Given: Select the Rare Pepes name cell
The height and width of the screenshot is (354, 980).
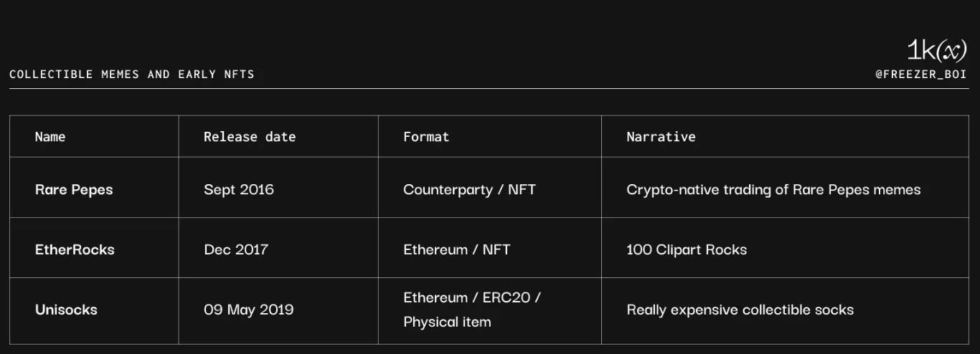Looking at the screenshot, I should click(x=74, y=190).
